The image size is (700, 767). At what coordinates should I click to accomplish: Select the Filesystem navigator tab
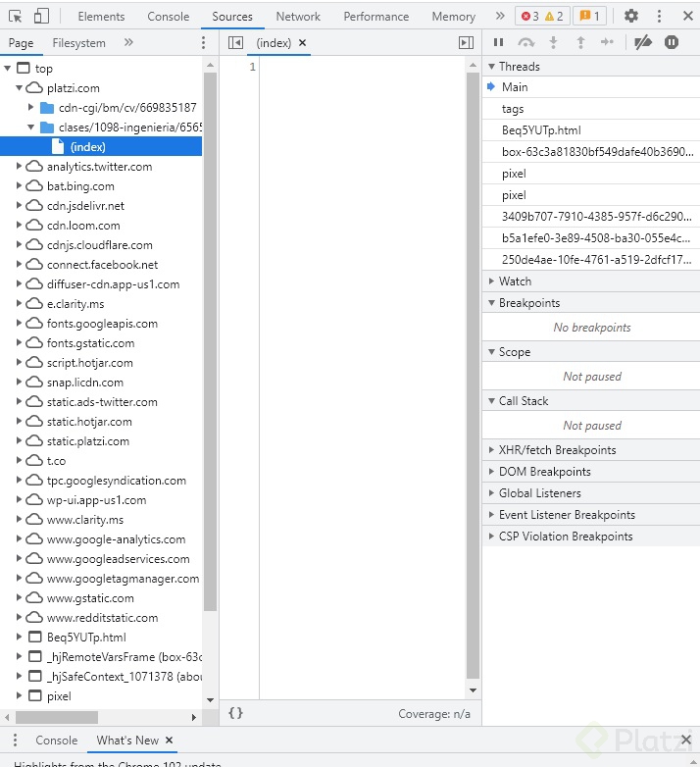(x=78, y=42)
